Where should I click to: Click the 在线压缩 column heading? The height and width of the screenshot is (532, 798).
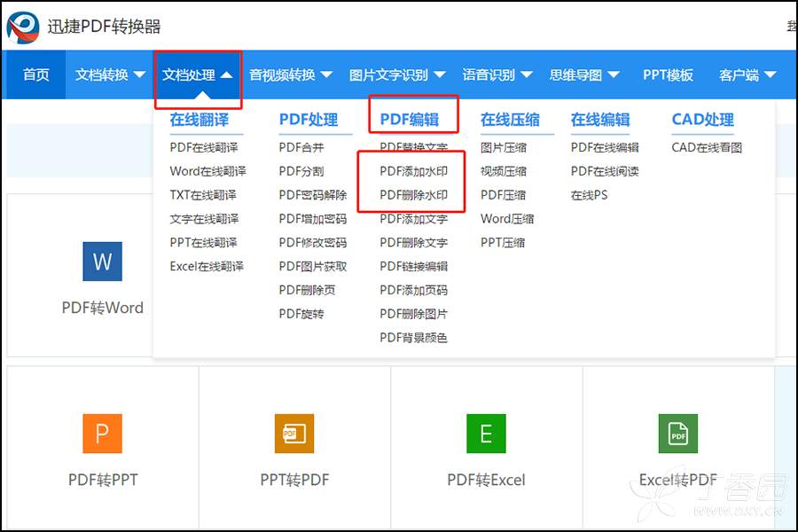point(510,120)
